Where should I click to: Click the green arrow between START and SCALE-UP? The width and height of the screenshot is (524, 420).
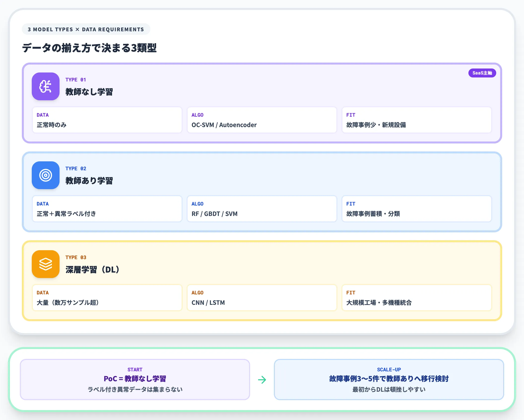262,380
